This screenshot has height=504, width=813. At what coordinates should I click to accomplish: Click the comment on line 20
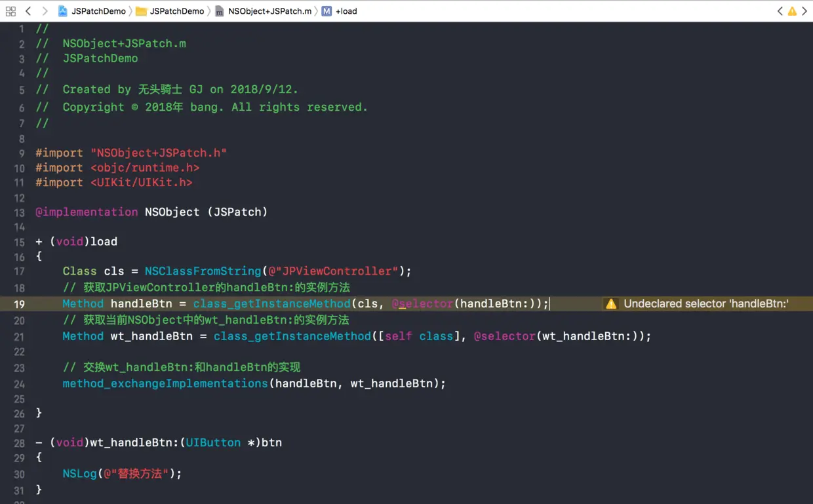point(206,320)
